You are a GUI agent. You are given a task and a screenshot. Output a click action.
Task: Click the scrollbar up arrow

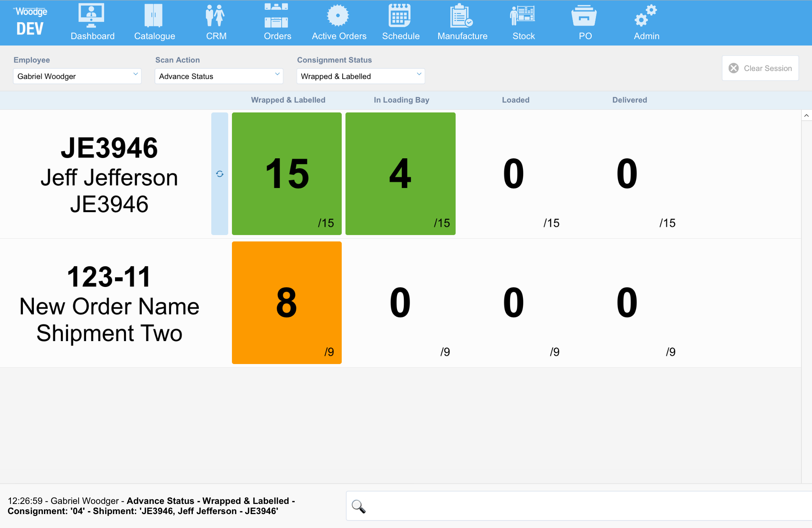tap(806, 115)
